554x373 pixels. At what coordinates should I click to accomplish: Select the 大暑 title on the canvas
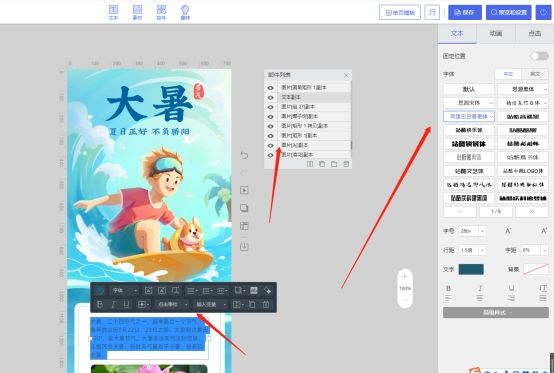[149, 104]
